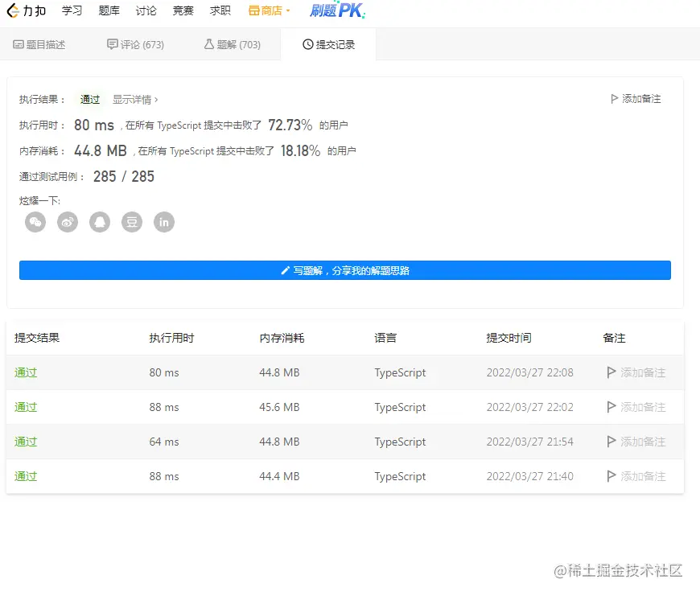
Task: Switch to the 题目描述 tab
Action: click(39, 44)
